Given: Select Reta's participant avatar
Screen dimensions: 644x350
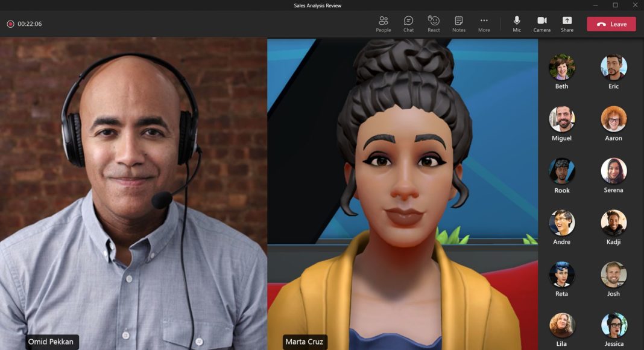Looking at the screenshot, I should (561, 275).
